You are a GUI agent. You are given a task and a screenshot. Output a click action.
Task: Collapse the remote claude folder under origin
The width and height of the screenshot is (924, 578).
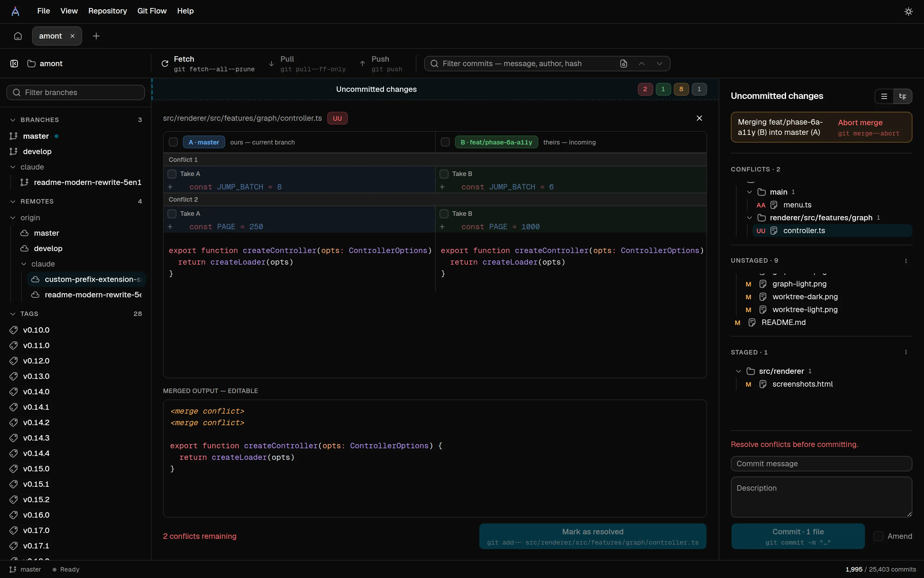coord(24,264)
